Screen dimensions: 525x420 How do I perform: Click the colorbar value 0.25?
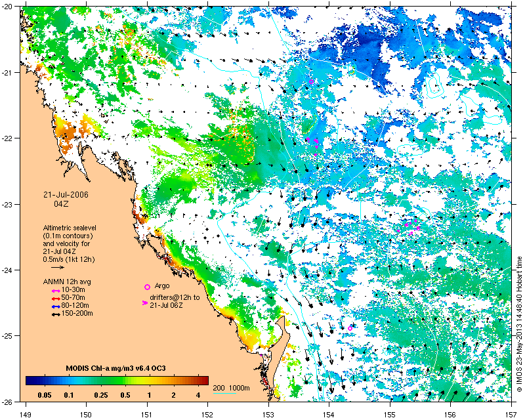(x=101, y=395)
